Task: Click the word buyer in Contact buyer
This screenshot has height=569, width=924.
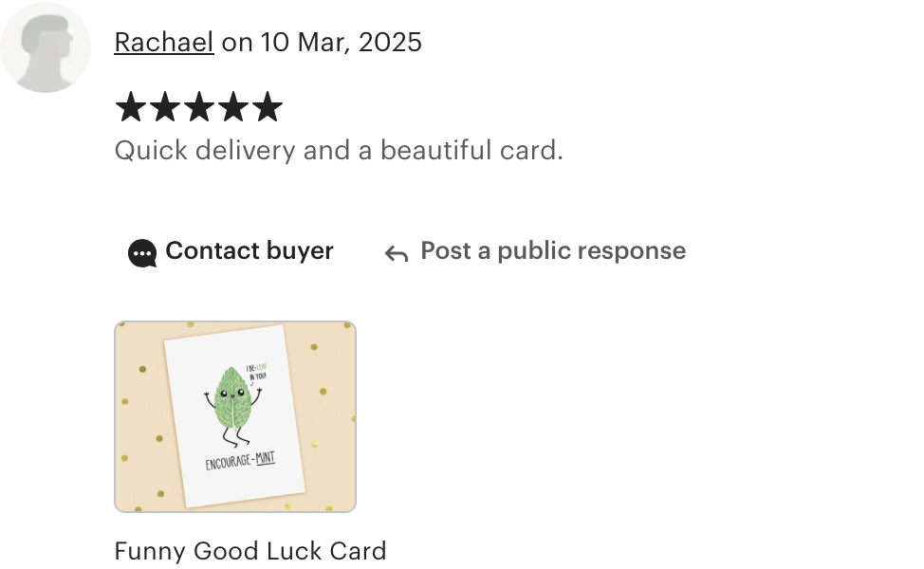Action: point(300,251)
